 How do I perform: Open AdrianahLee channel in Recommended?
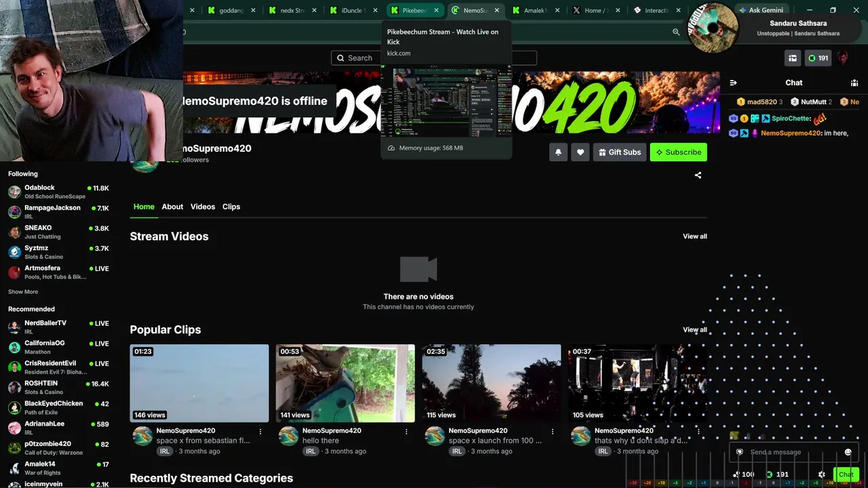58,428
